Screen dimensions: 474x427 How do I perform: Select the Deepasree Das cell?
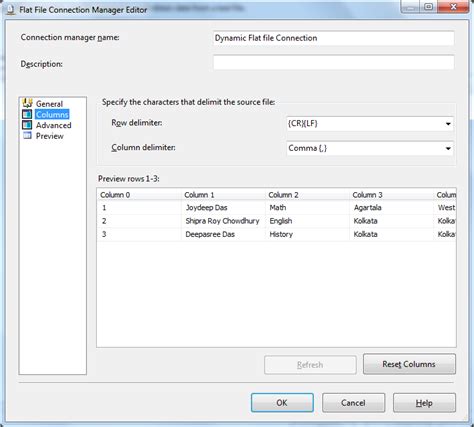pos(224,234)
